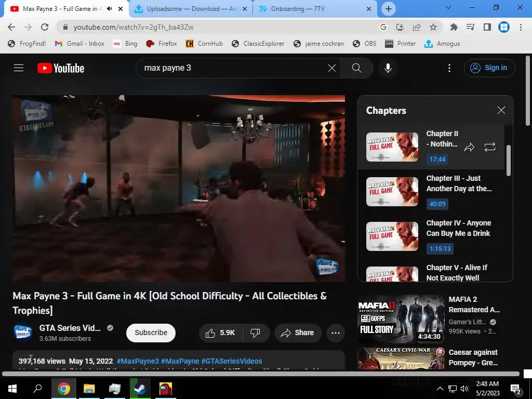
Task: Mute the Max Payne 3 tab audio
Action: [x=109, y=9]
